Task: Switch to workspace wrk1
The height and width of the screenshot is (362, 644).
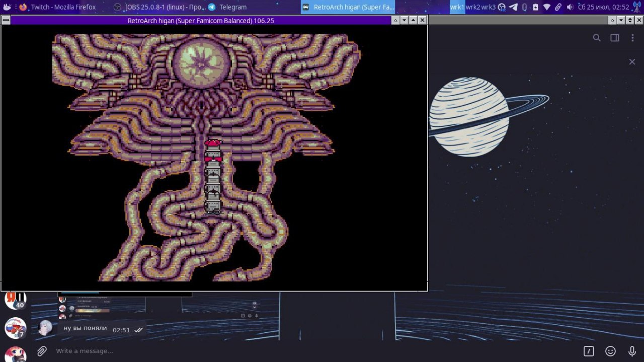Action: tap(457, 7)
